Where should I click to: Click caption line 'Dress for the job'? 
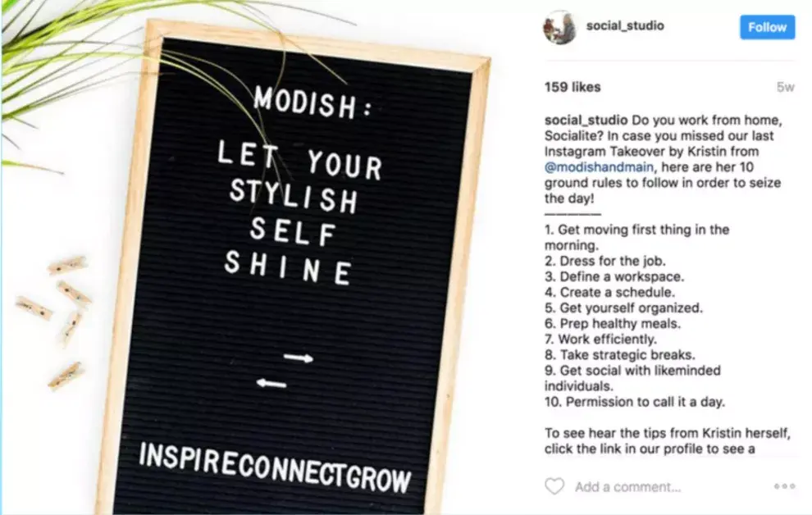click(x=604, y=261)
